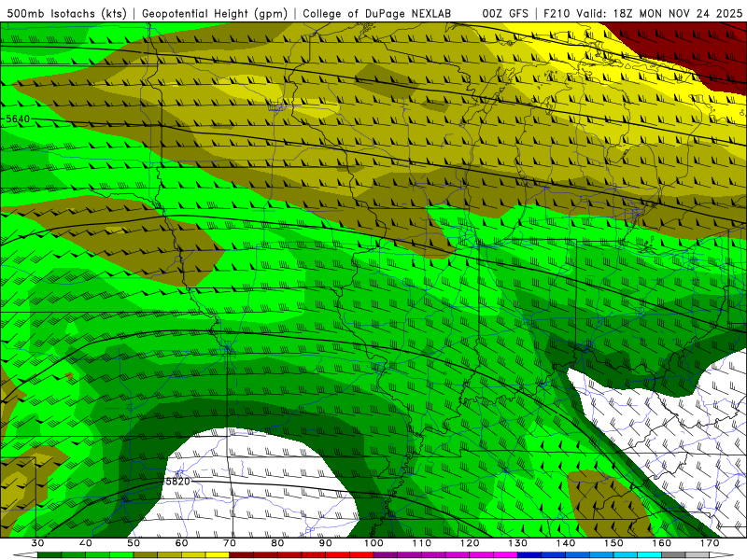Click the darkest green 30-35 kt color bar swatch

49,555
